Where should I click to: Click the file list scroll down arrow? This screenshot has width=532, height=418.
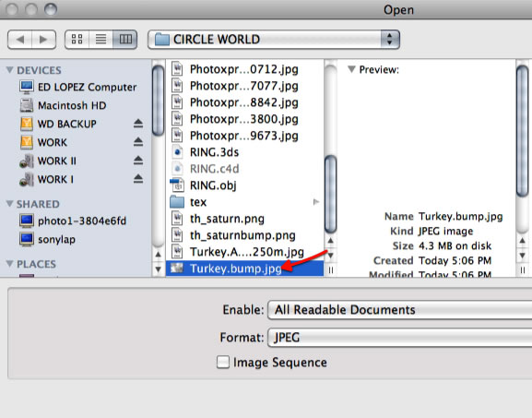click(331, 256)
